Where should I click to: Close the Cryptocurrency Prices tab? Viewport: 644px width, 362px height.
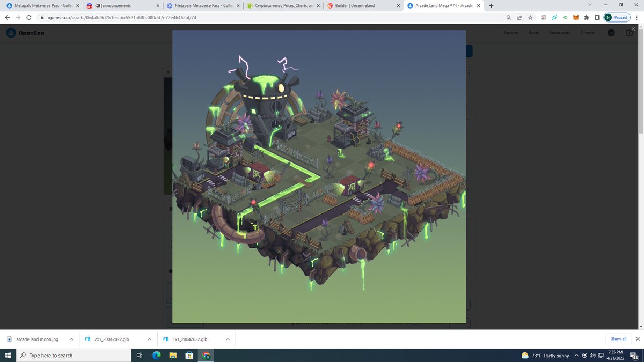tap(318, 6)
